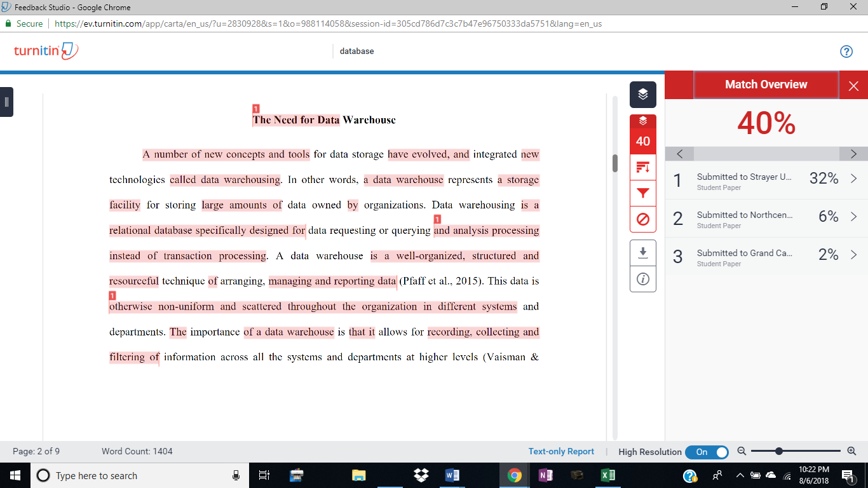
Task: Open Dropbox from the taskbar
Action: pos(421,475)
